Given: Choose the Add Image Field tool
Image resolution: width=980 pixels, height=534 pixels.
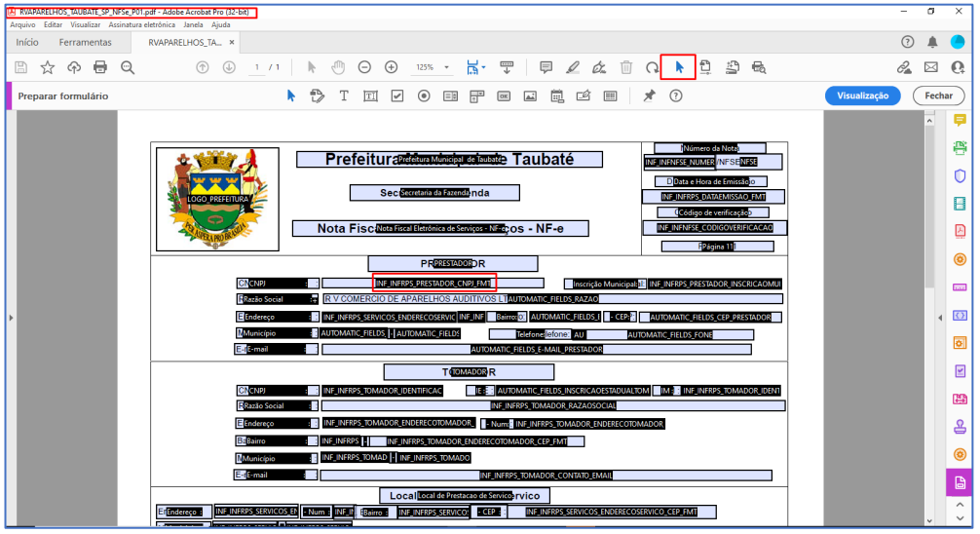Looking at the screenshot, I should (x=530, y=95).
